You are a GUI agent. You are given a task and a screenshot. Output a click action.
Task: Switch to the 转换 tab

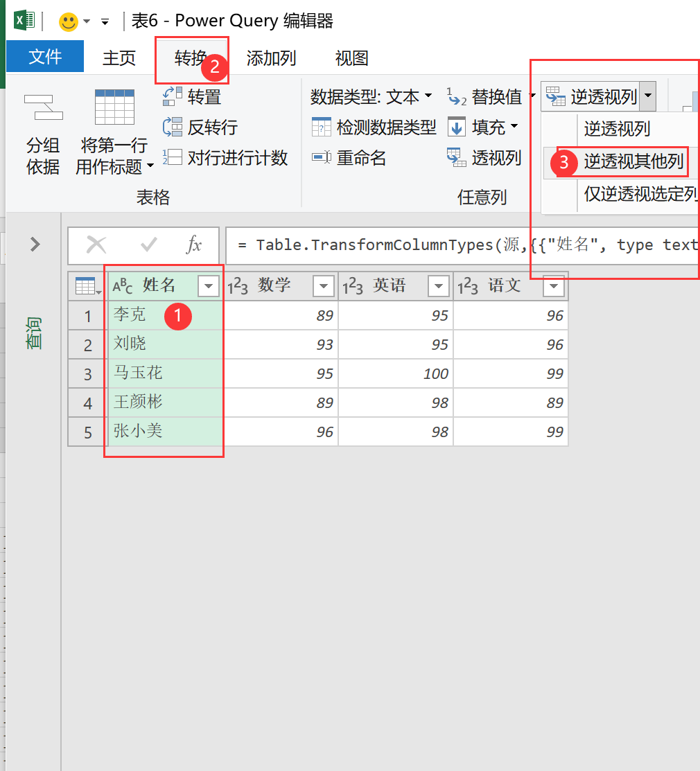tap(191, 58)
